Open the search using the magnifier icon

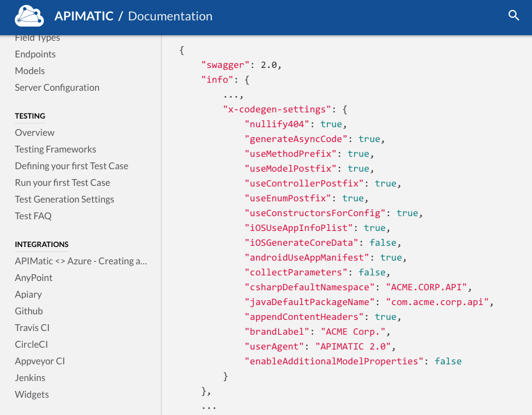click(514, 16)
